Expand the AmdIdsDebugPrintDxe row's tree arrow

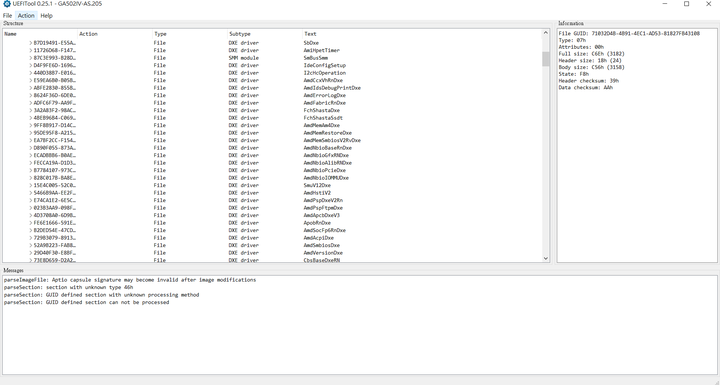31,88
